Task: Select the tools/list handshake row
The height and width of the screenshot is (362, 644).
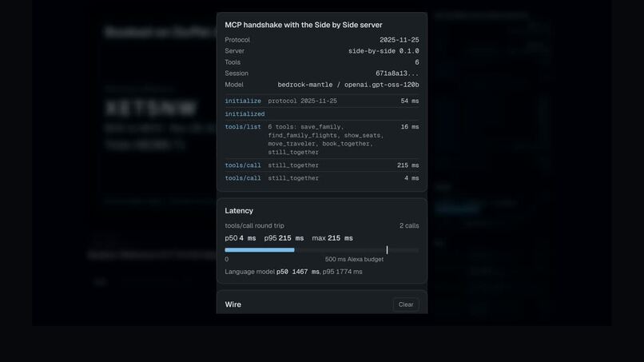Action: click(321, 139)
